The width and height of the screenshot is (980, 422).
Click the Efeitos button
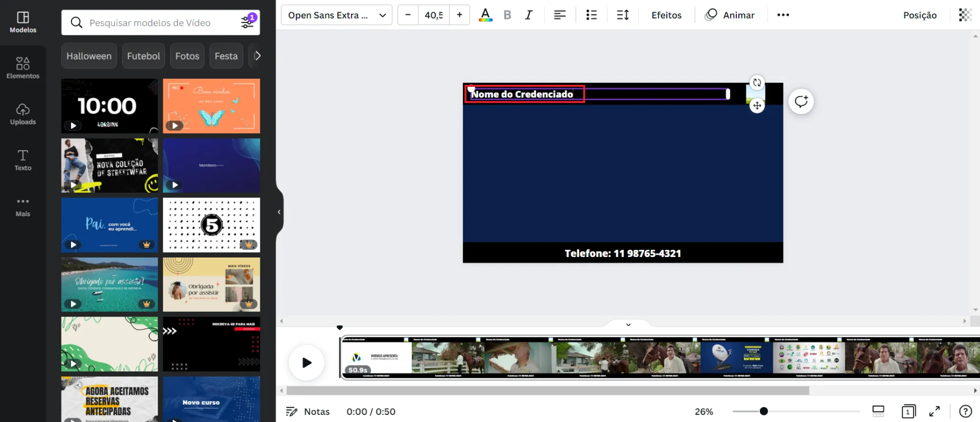tap(666, 15)
